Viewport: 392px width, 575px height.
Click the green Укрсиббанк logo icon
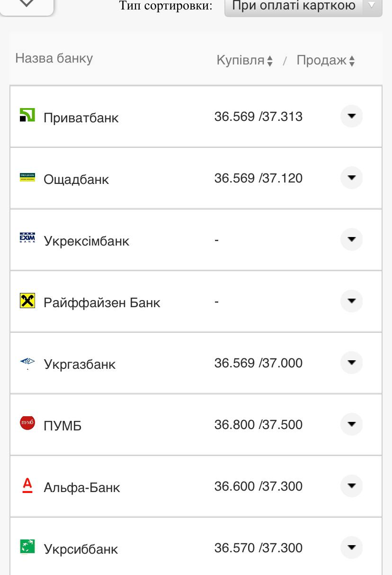coord(27,547)
